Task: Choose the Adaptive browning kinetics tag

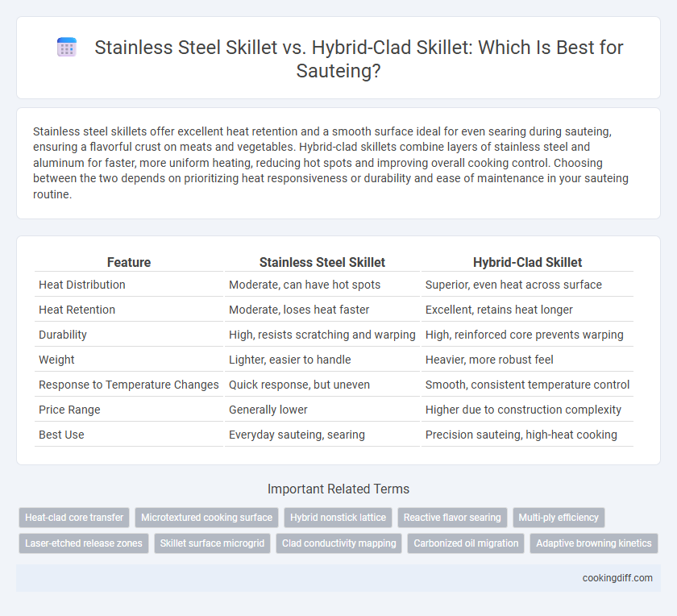Action: point(594,543)
